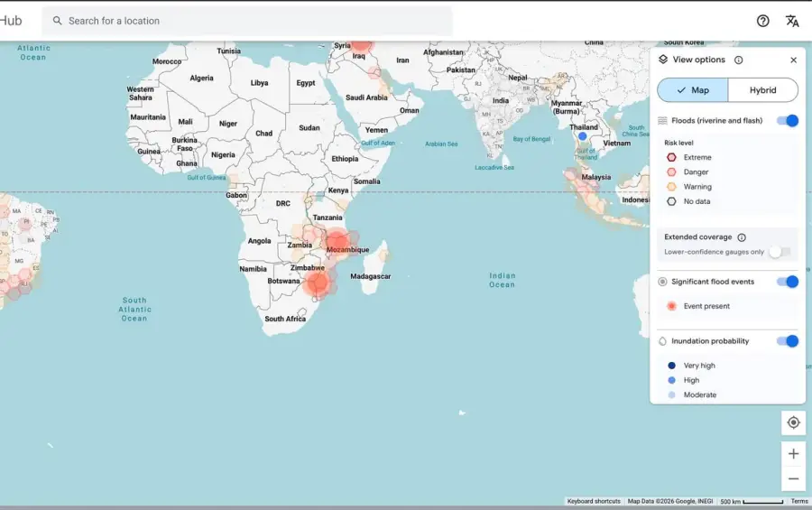812x510 pixels.
Task: Click the flood event marker over Iraq
Action: (362, 44)
